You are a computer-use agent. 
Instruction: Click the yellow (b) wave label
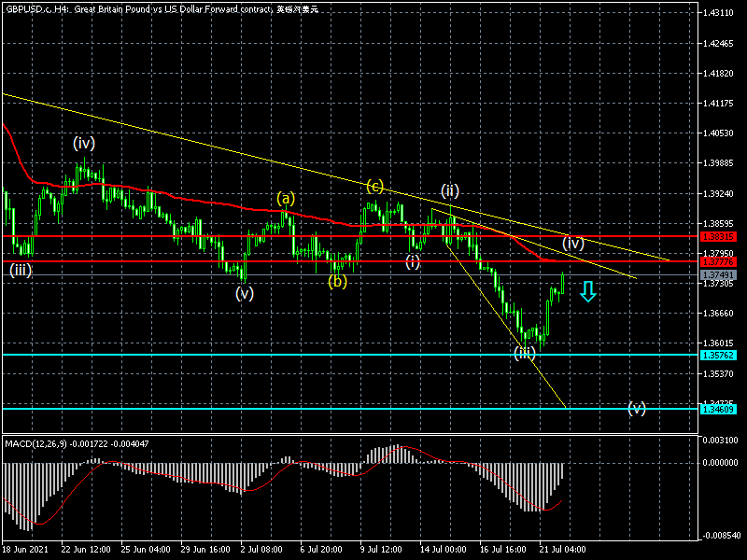tap(338, 281)
